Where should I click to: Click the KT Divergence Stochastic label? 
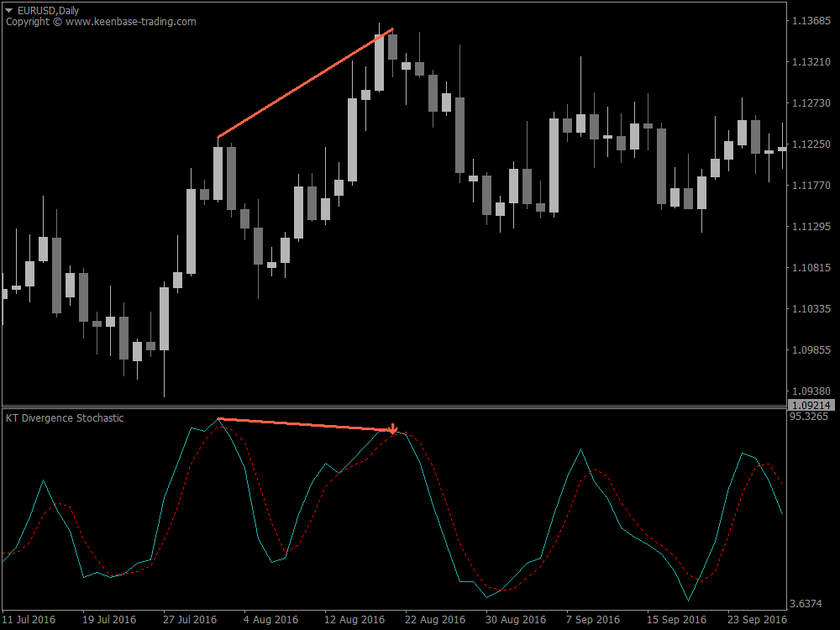pos(65,417)
